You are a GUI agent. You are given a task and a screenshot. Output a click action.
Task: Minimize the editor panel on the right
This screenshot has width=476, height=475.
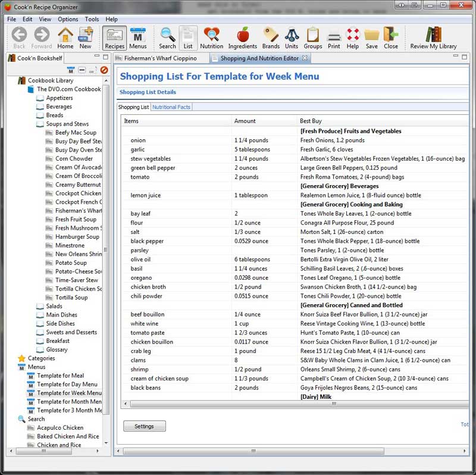[456, 56]
